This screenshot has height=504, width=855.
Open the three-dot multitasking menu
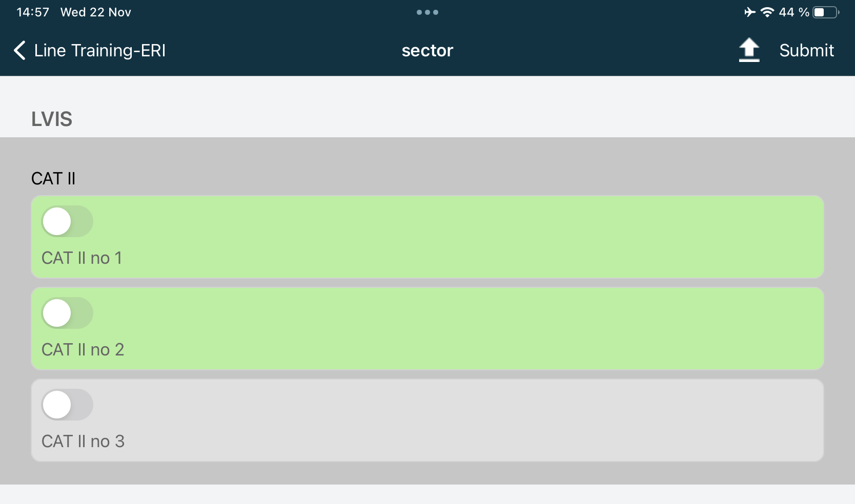coord(427,12)
